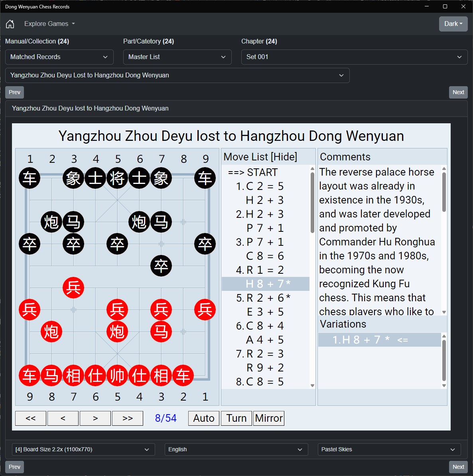Click the Mirror board button
Viewport: 473px width, 476px height.
pyautogui.click(x=269, y=418)
